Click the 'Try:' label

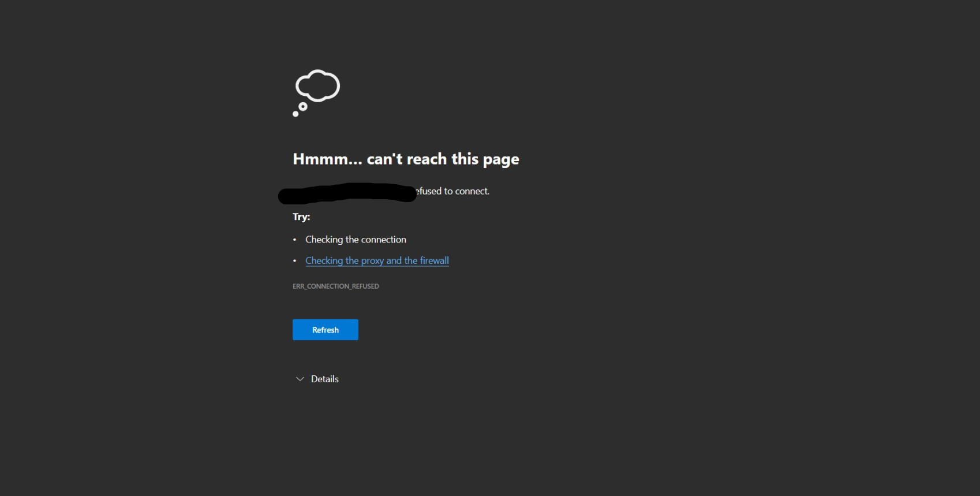tap(301, 217)
